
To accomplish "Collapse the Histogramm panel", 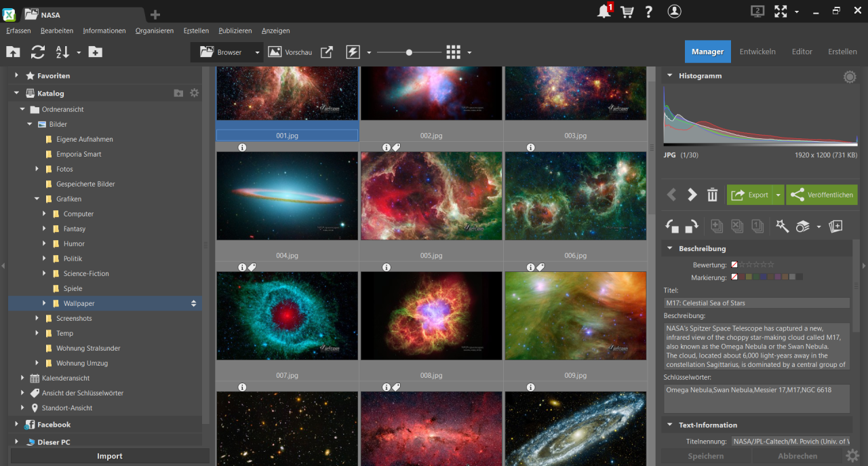I will click(x=670, y=76).
